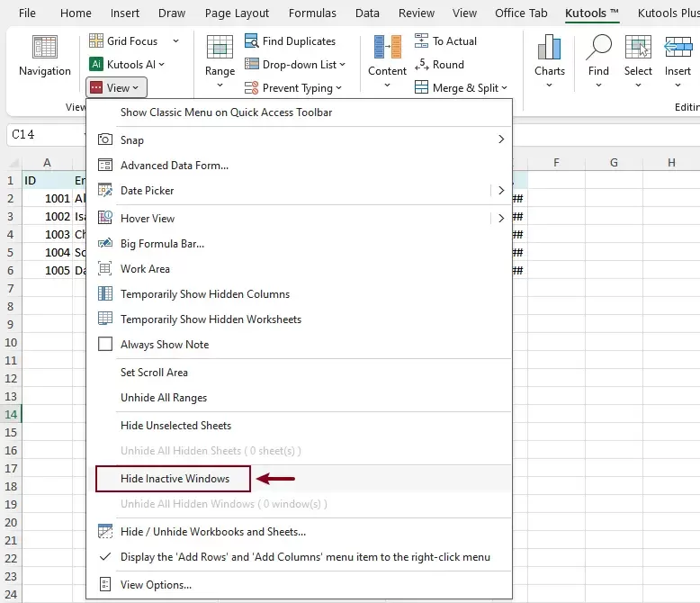Screen dimensions: 700x603
Task: Click the Drop-down List icon
Action: [252, 64]
